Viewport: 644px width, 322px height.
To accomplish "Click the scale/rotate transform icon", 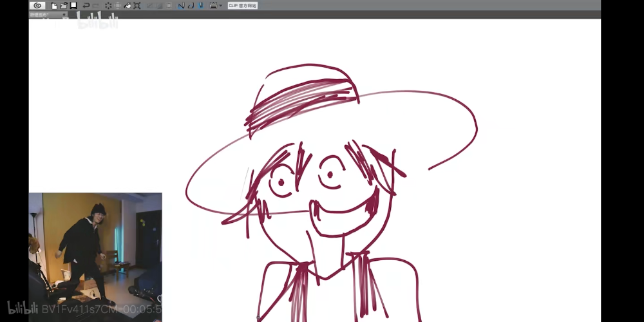I will (137, 6).
